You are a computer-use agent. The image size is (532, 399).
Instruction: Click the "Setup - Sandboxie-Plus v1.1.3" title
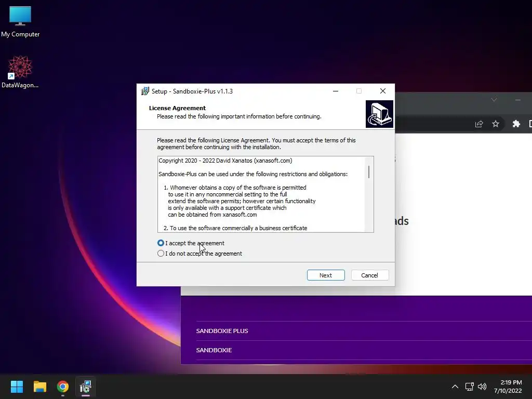coord(192,91)
